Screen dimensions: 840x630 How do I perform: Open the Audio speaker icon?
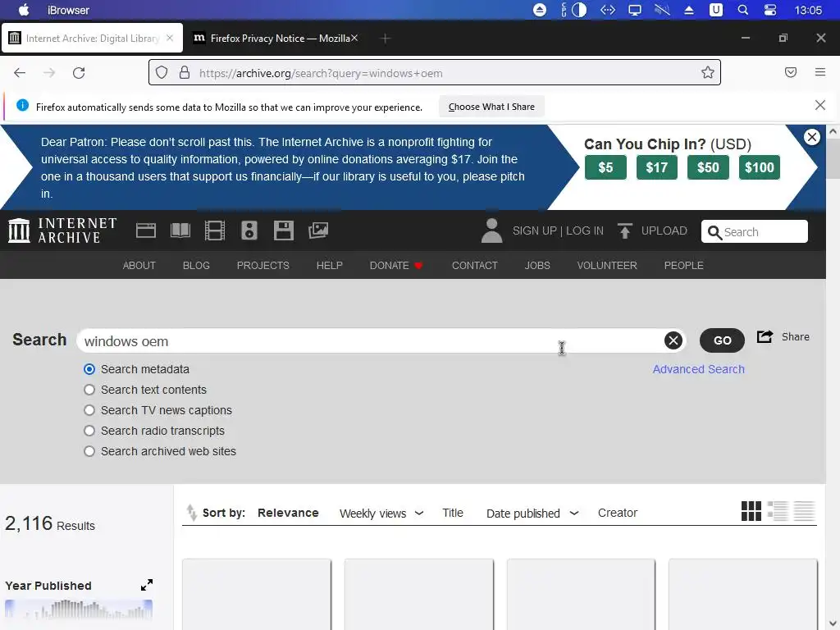point(249,231)
